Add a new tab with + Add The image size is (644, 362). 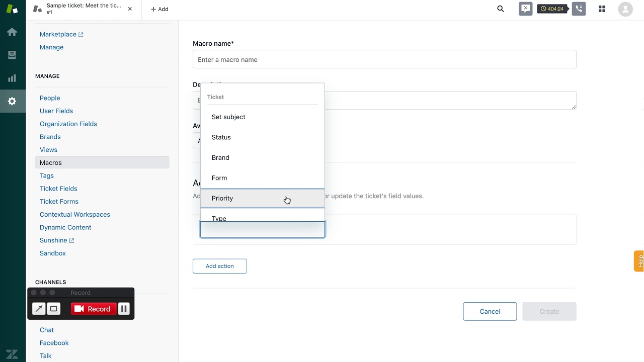click(159, 9)
